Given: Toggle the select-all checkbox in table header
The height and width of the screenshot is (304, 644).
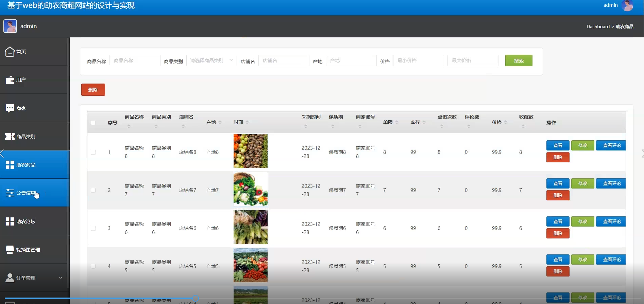Looking at the screenshot, I should point(93,123).
